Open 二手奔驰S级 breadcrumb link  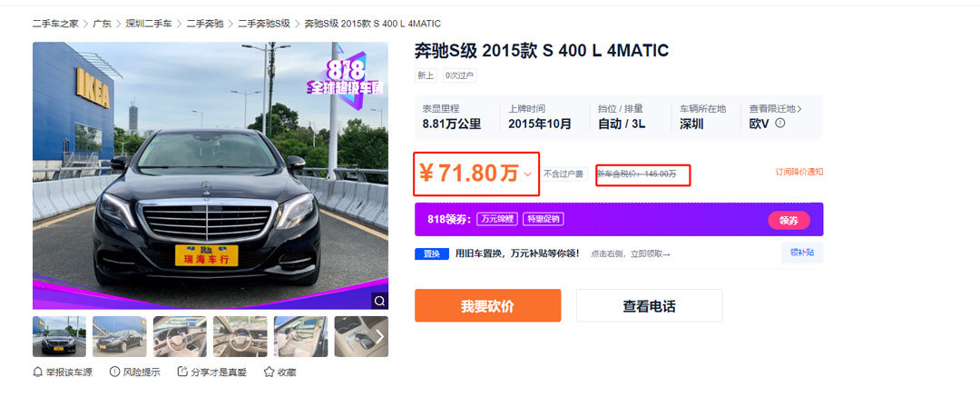click(x=263, y=24)
